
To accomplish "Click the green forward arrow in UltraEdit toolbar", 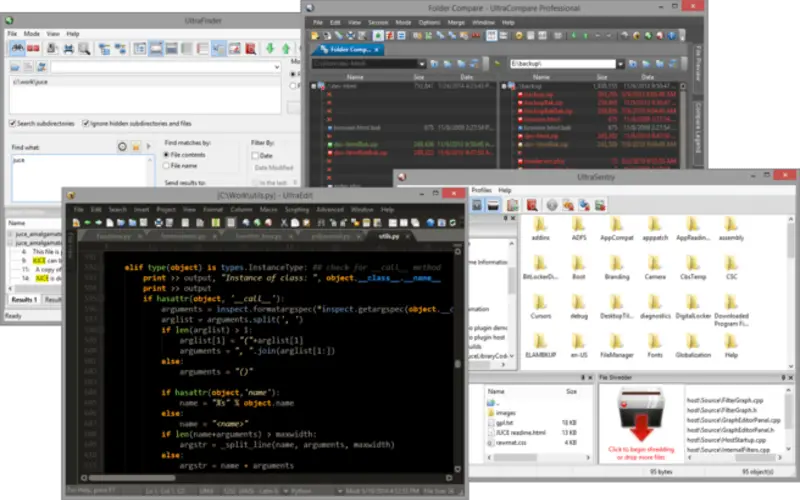I will click(x=98, y=222).
